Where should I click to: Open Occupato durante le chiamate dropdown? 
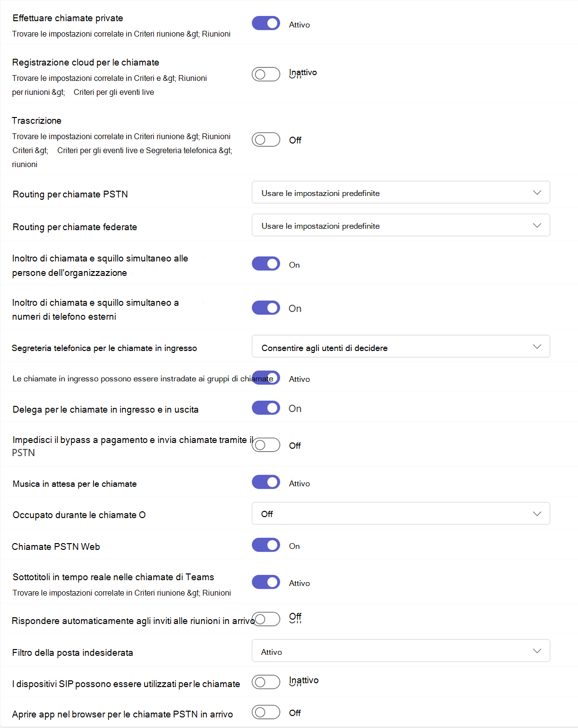point(400,514)
